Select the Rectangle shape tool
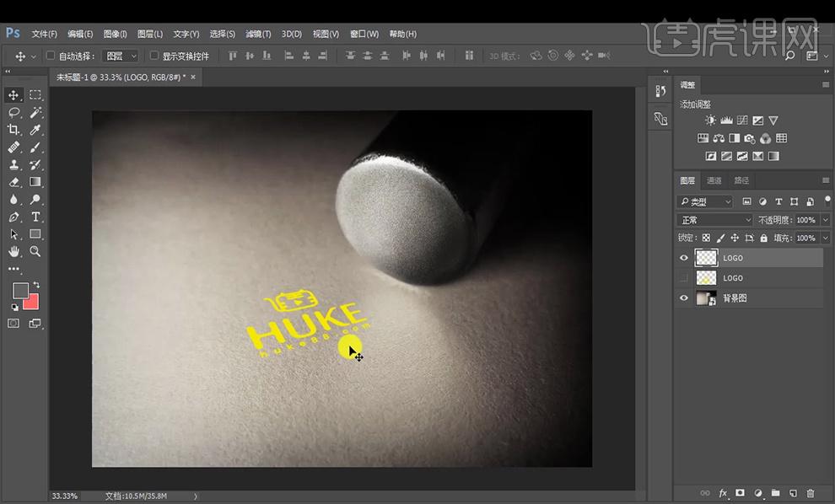 [x=35, y=234]
